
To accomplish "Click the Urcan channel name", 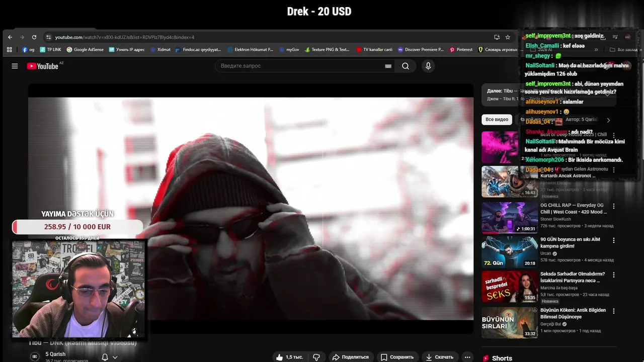I will coord(546,253).
